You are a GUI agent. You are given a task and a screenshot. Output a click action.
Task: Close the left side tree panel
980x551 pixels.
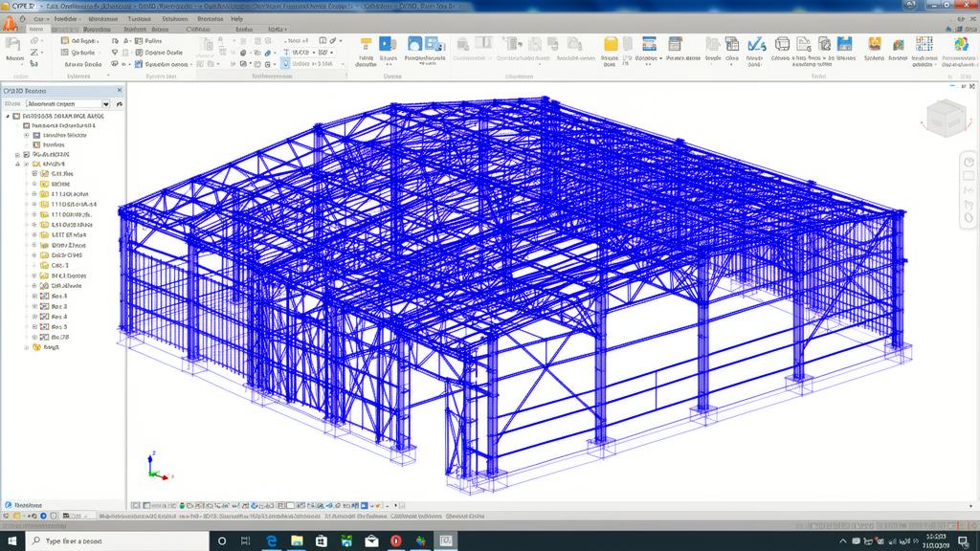[x=119, y=90]
